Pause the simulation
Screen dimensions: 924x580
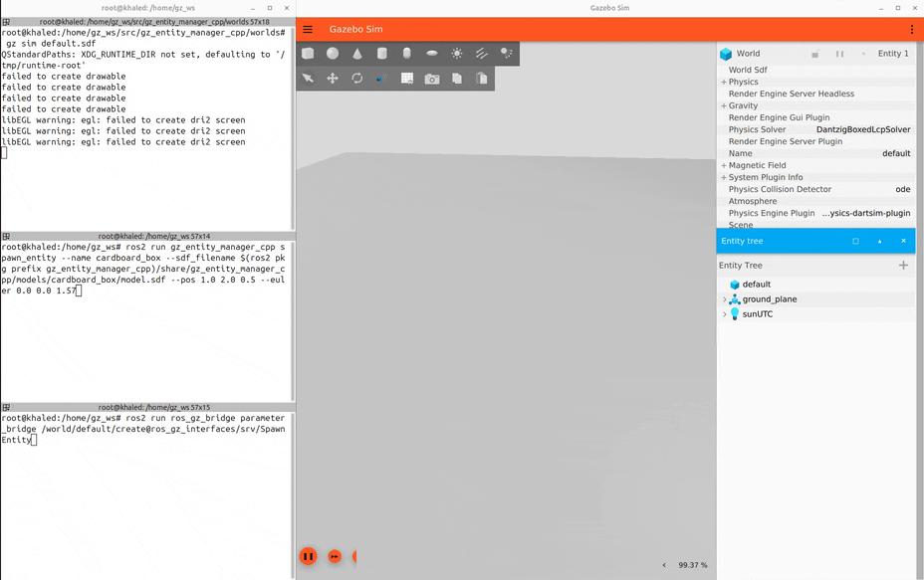click(x=308, y=556)
